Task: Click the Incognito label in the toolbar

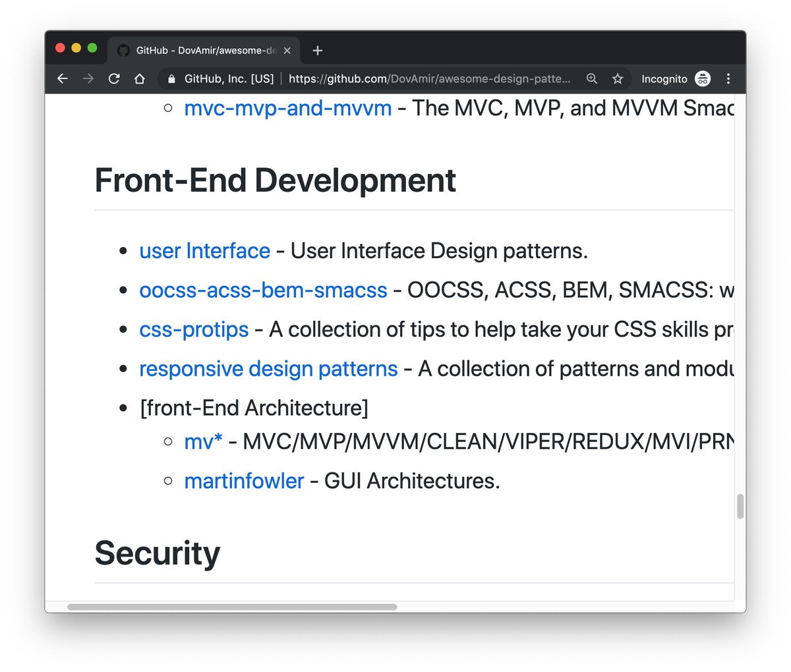Action: (664, 78)
